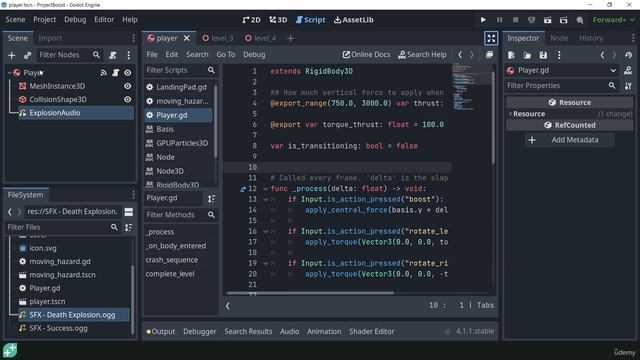Open the script editor Go To menu
The width and height of the screenshot is (640, 360).
(226, 54)
